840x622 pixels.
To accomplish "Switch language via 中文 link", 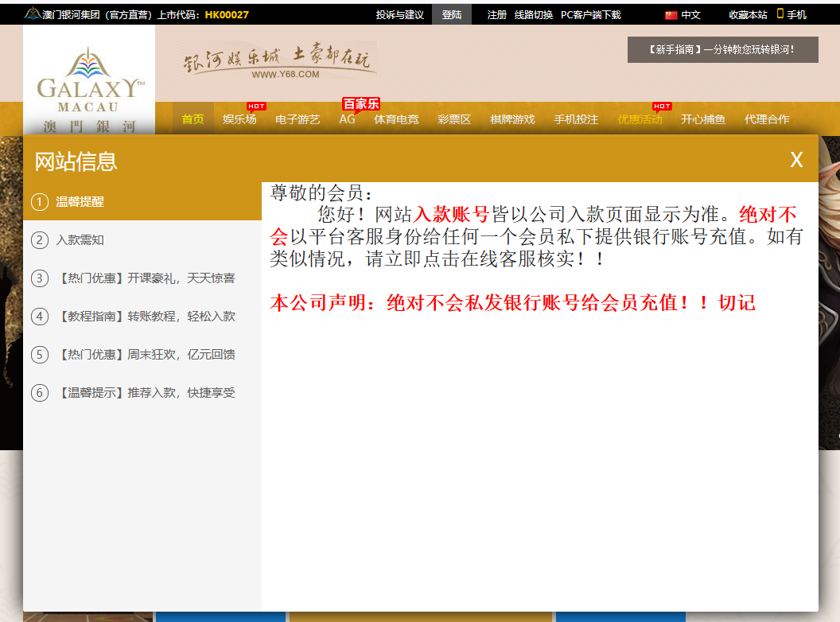I will (x=690, y=15).
